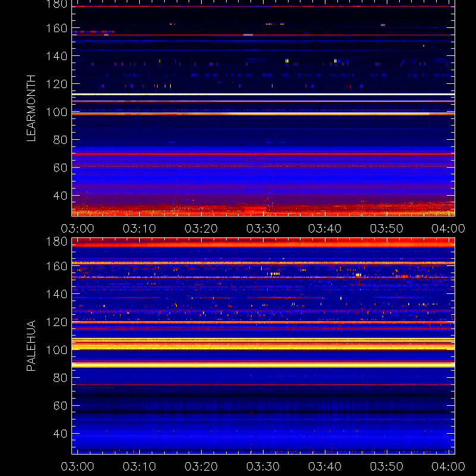Click 03:10 time label under Learmonth plot

139,228
